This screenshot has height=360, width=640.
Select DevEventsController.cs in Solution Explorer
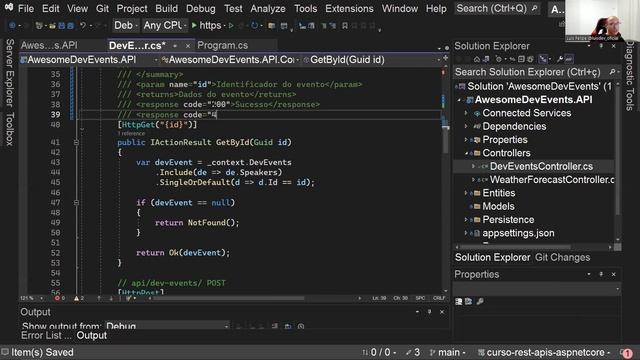pos(541,167)
